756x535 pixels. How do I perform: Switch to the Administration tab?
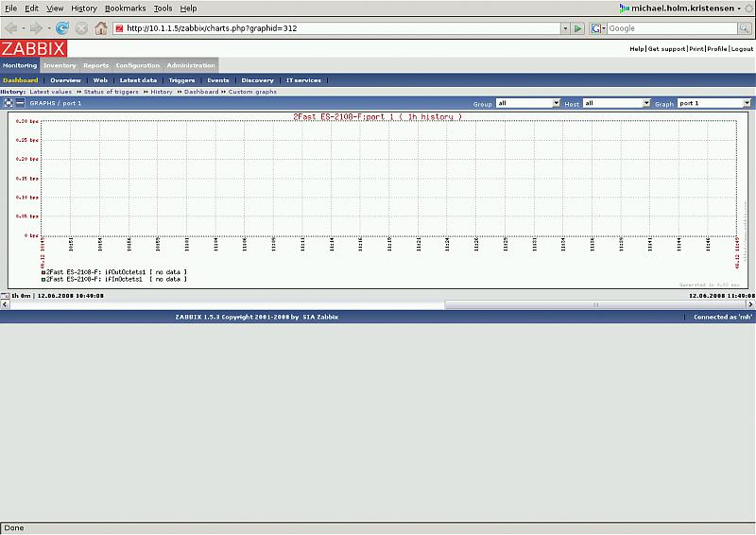(191, 65)
